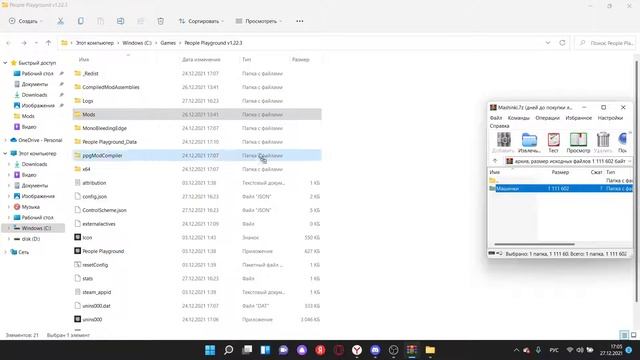The width and height of the screenshot is (640, 360).
Task: Open Mods under quick access sidebar
Action: [x=28, y=116]
